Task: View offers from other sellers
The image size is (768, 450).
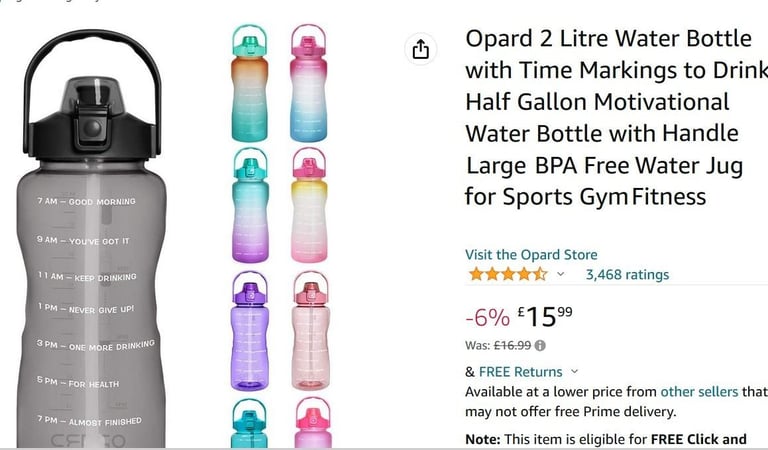Action: (x=699, y=392)
